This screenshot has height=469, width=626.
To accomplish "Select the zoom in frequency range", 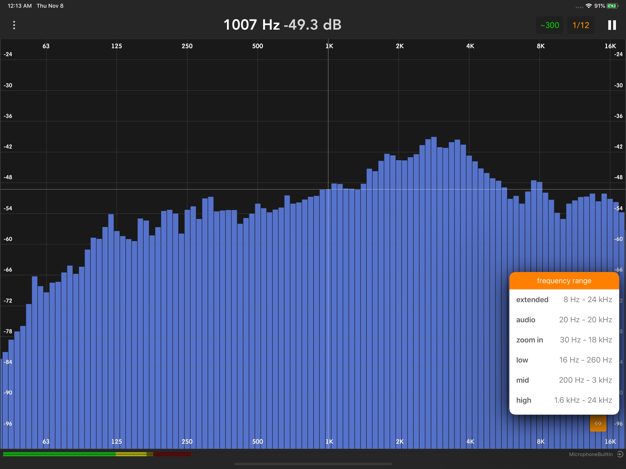I will [564, 340].
